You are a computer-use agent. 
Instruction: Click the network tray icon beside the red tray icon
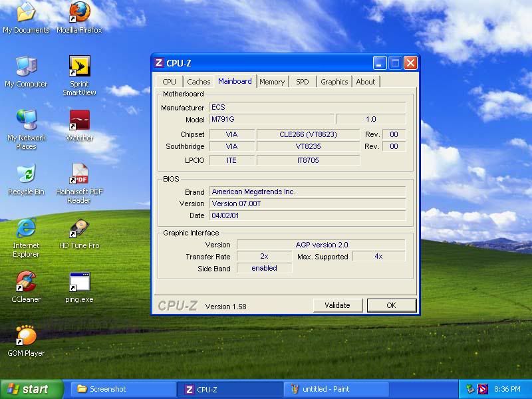tap(470, 389)
